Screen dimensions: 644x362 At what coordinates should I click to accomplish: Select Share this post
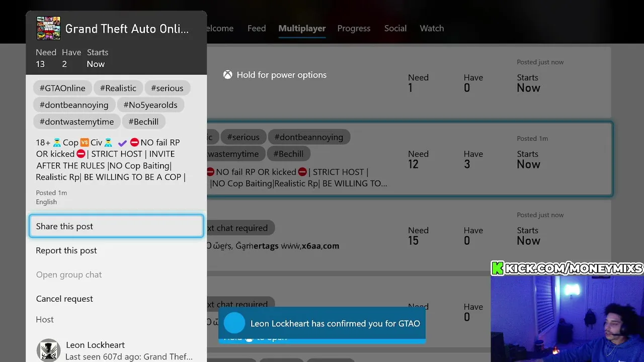click(x=116, y=226)
